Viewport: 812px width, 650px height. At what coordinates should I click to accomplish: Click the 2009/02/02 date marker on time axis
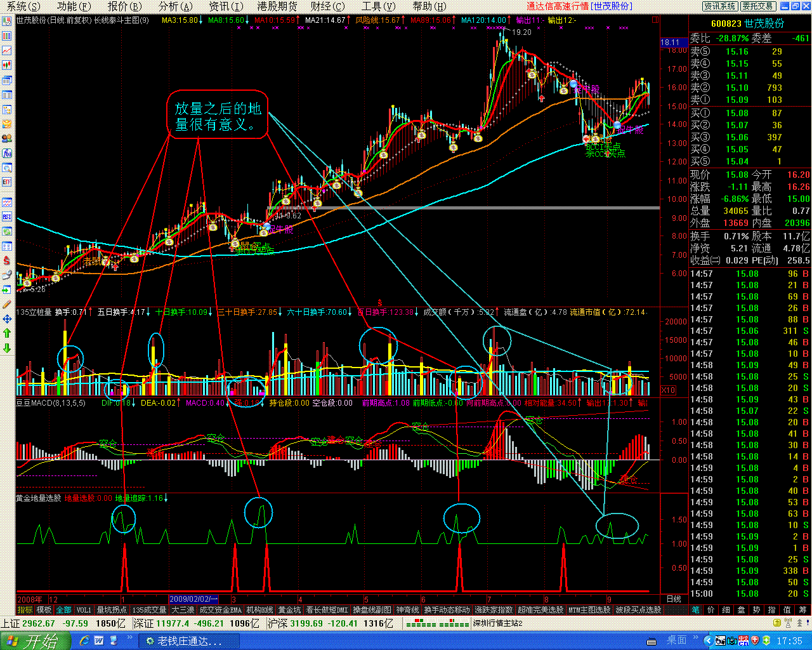(194, 599)
